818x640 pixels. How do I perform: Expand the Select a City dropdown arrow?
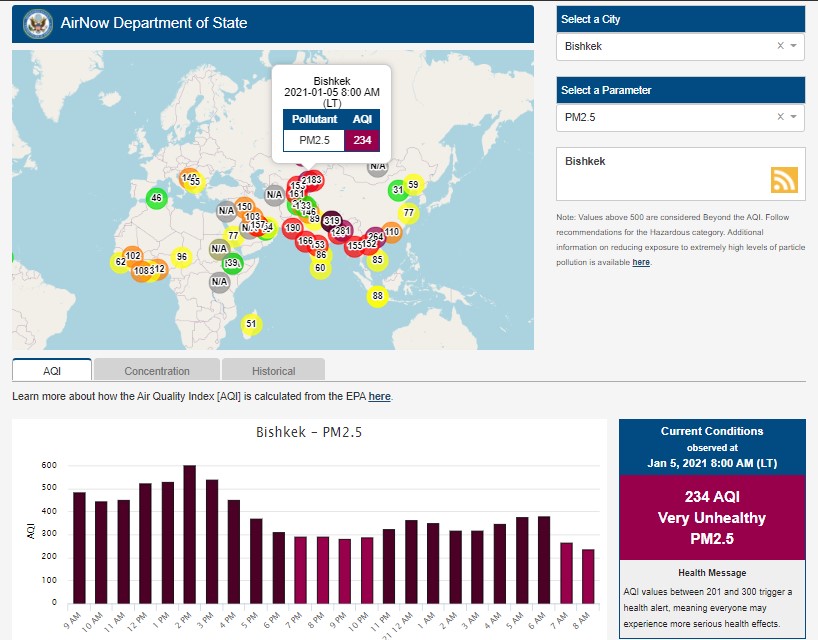pyautogui.click(x=794, y=46)
